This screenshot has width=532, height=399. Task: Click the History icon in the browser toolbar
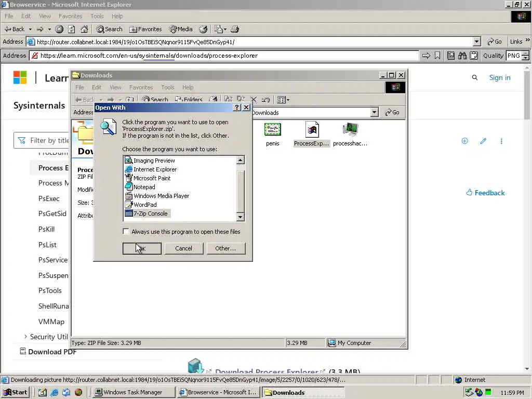[x=203, y=29]
